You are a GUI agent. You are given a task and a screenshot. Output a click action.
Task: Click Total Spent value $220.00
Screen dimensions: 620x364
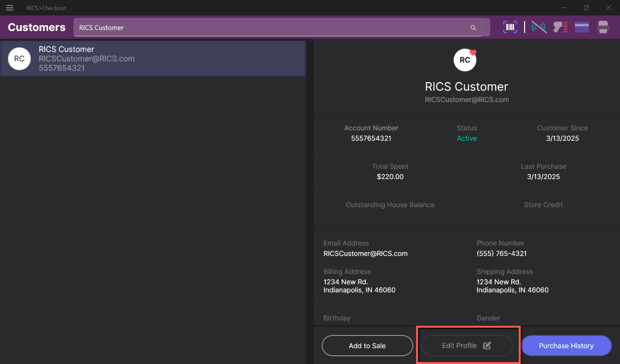coord(390,177)
